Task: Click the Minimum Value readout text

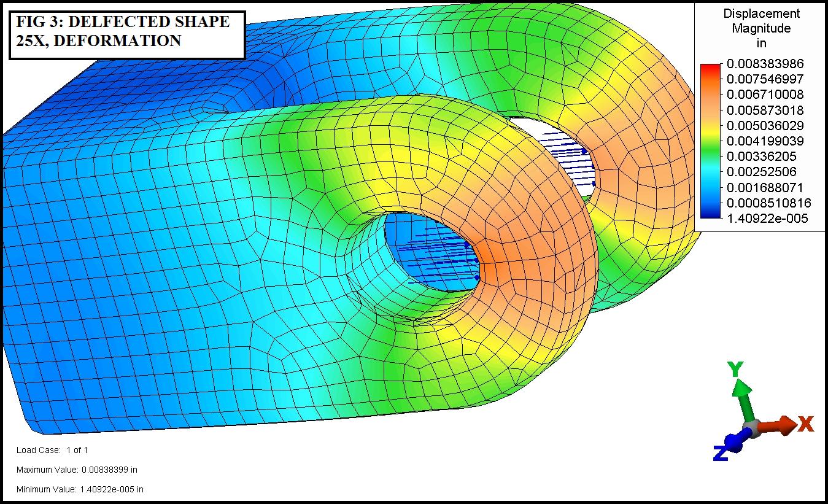Action: pyautogui.click(x=80, y=489)
